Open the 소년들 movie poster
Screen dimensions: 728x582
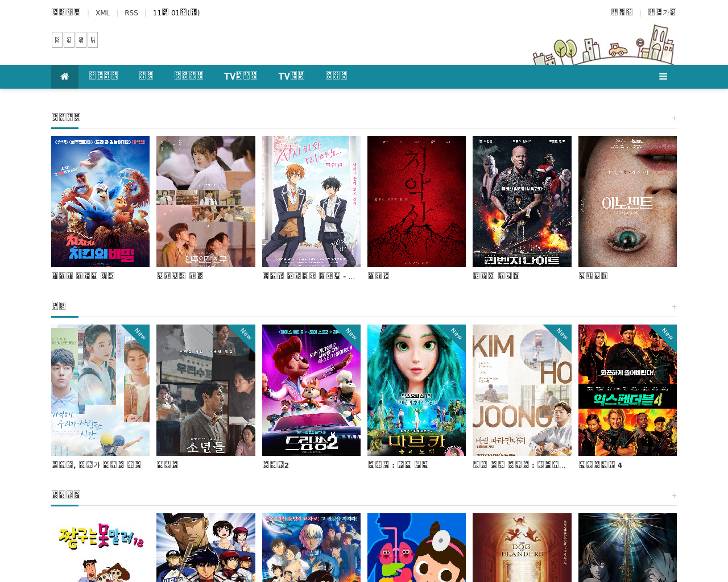click(x=206, y=390)
